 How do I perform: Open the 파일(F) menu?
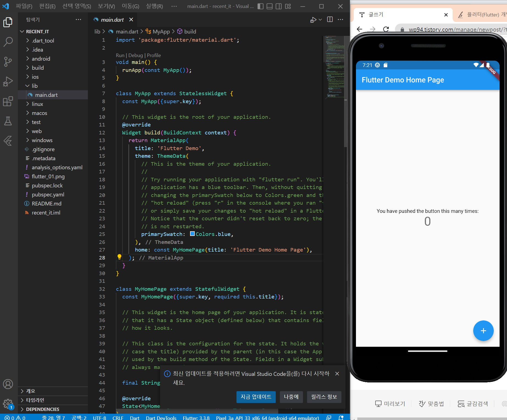pos(24,6)
